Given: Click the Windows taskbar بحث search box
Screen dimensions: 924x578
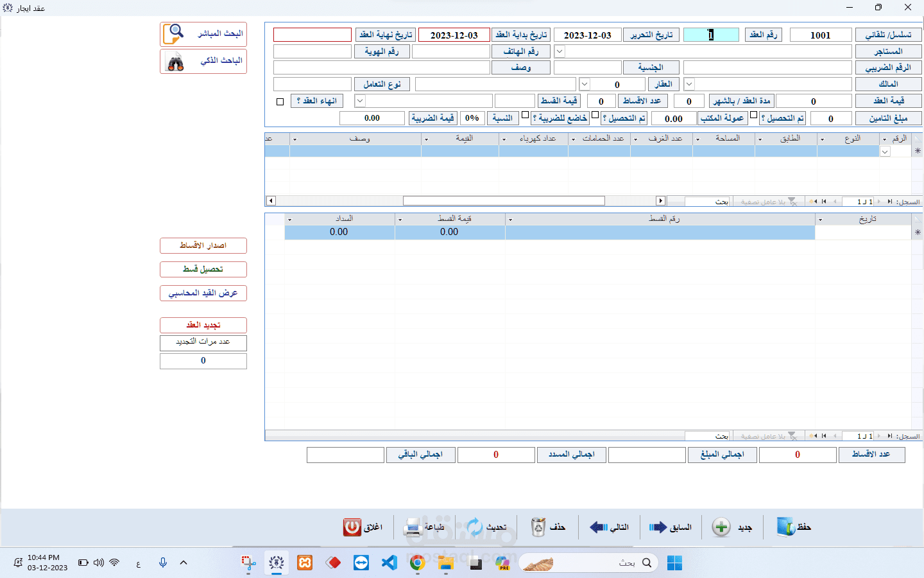Looking at the screenshot, I should pos(588,563).
